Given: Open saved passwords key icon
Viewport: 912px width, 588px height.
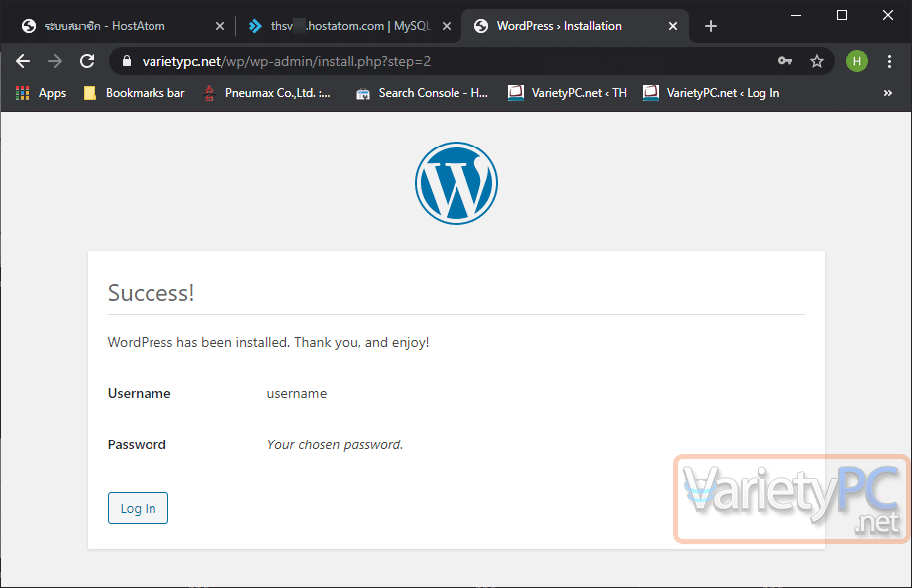Looking at the screenshot, I should [785, 61].
